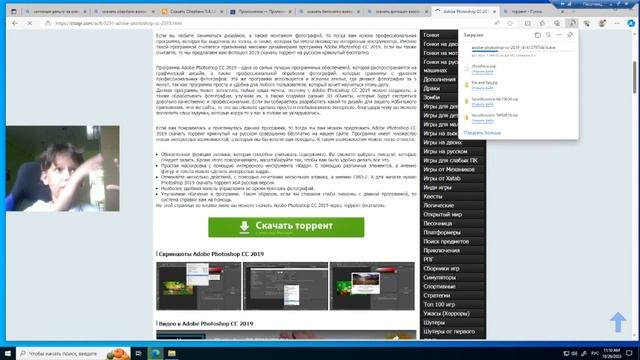Open third Adobe Photoshop CC 2019 screenshot thumbnail
Screen dimensions: 640x360
(372, 286)
